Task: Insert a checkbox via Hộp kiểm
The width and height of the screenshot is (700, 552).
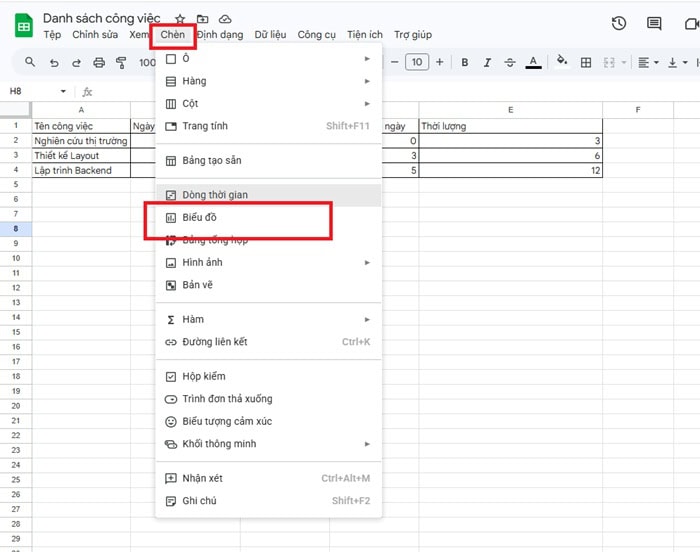Action: 203,376
